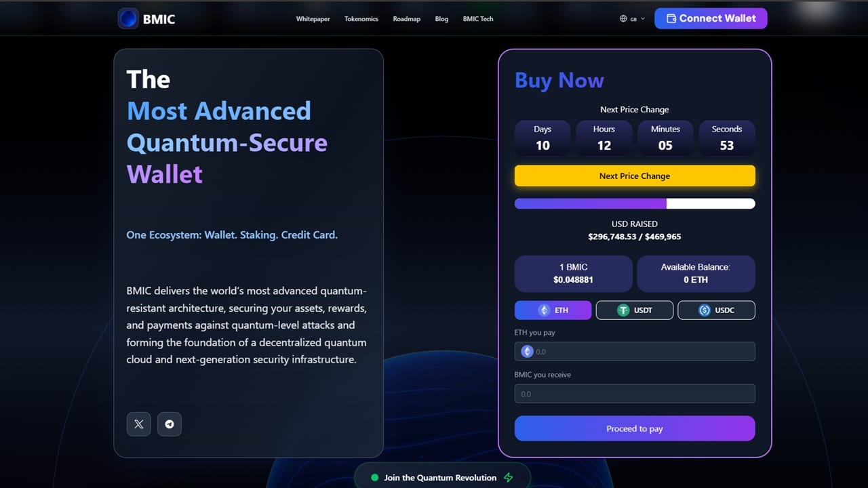The image size is (868, 488).
Task: Click the green Tether icon on USDT
Action: click(625, 310)
